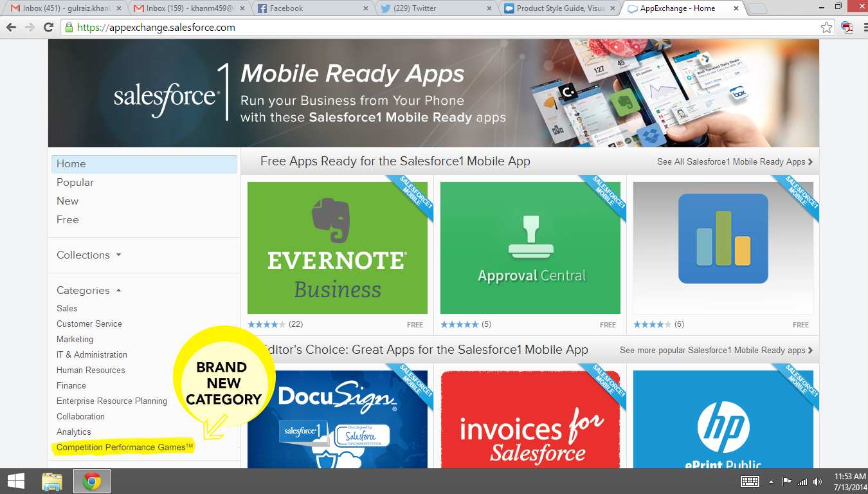Viewport: 868px width, 494px height.
Task: Bookmark this page with the star icon
Action: [827, 28]
